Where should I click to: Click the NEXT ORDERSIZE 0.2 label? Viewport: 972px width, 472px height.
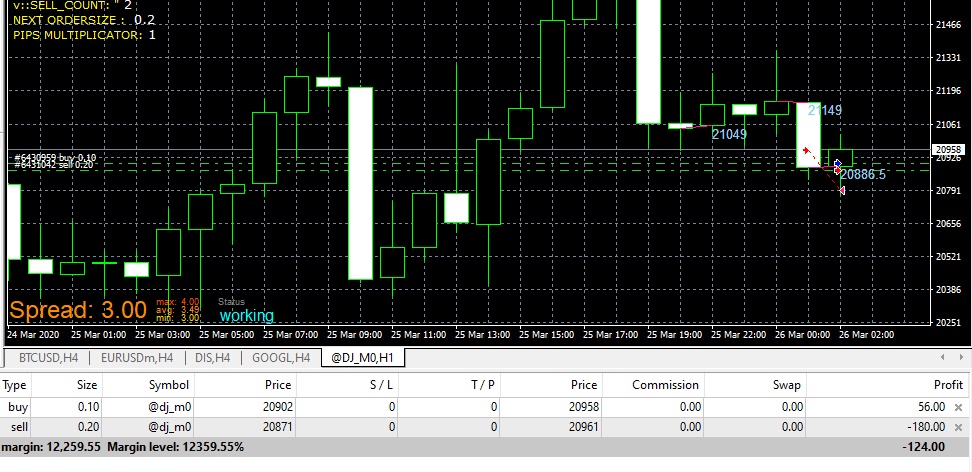click(x=84, y=20)
